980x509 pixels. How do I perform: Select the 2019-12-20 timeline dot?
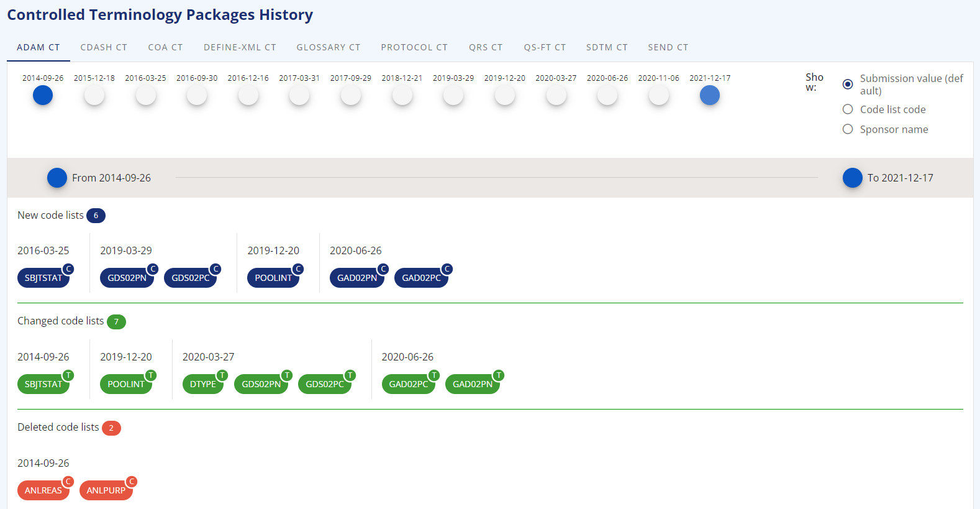505,95
